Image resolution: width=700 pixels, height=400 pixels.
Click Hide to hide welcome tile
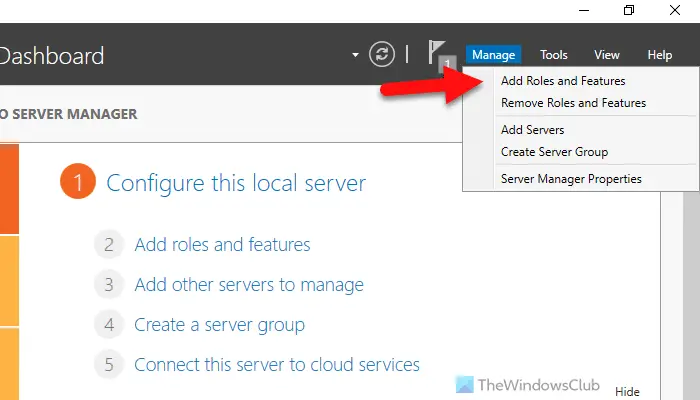[x=627, y=392]
